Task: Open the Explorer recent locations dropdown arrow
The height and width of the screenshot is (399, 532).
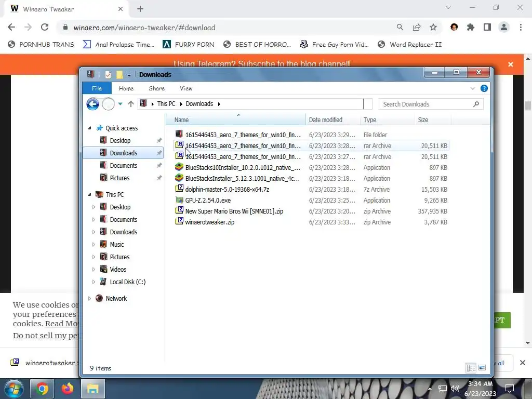Action: (x=120, y=104)
